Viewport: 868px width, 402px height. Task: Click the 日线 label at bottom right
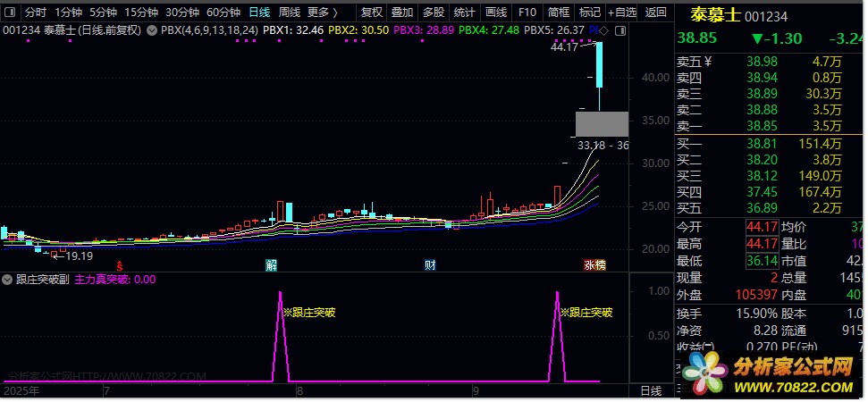click(651, 391)
